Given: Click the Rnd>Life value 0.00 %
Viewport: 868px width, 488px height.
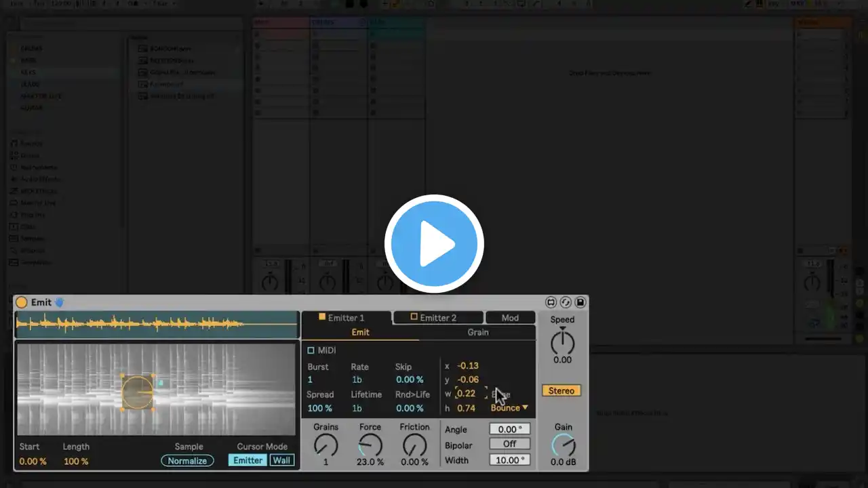Looking at the screenshot, I should point(410,408).
